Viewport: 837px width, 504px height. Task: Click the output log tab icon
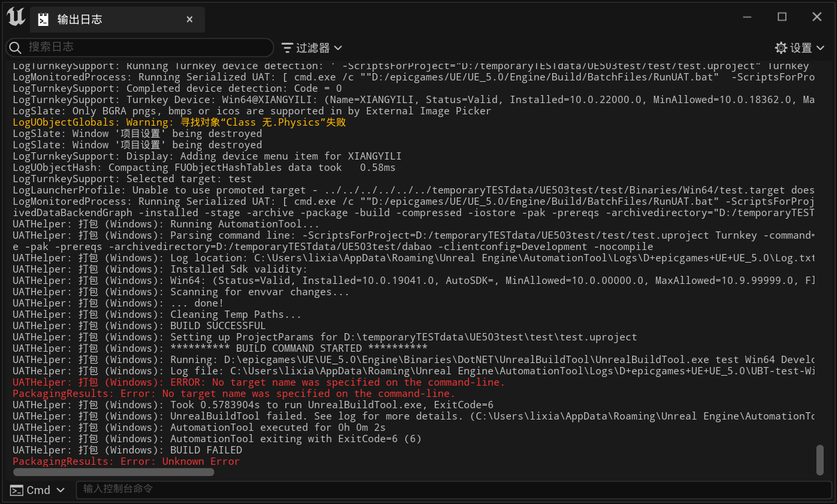pos(43,20)
